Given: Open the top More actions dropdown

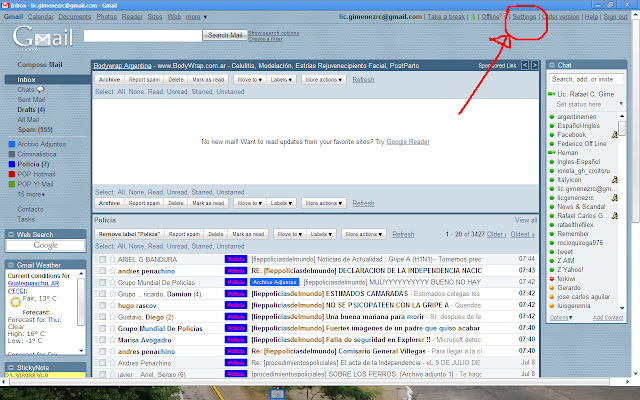Looking at the screenshot, I should tap(324, 80).
